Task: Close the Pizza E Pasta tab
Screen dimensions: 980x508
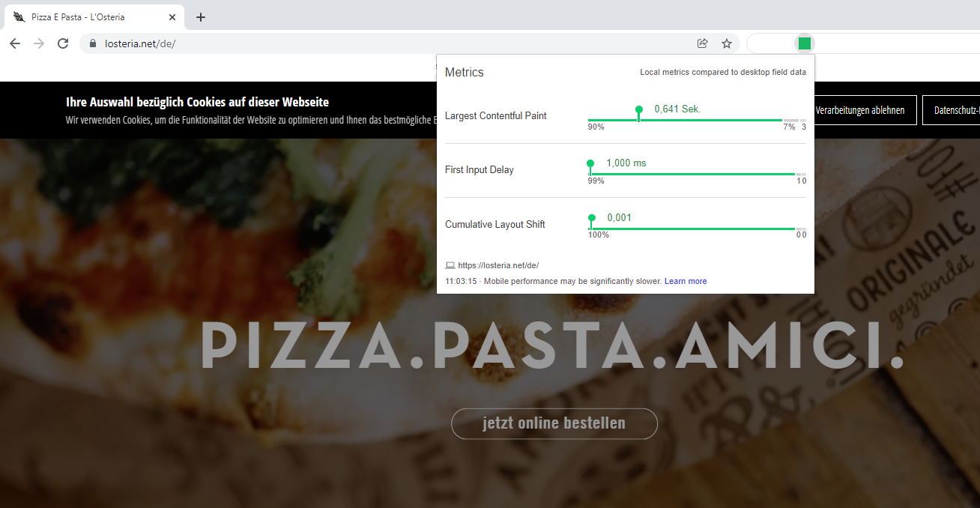Action: point(173,17)
